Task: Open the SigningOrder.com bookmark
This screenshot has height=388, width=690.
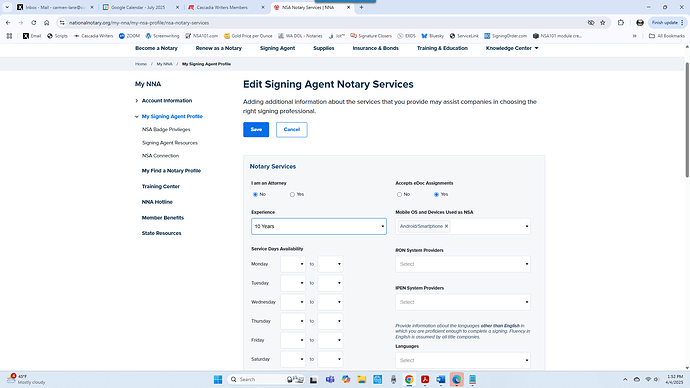Action: tap(506, 36)
